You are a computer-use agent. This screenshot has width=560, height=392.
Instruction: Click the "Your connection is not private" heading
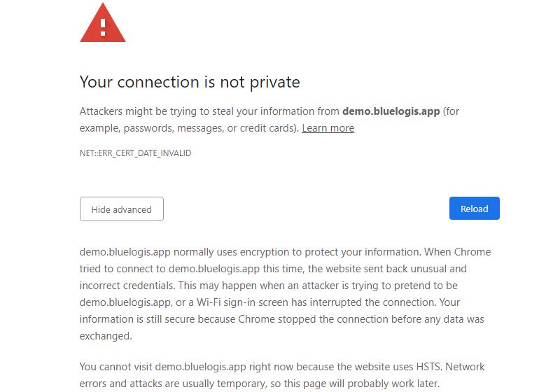(x=190, y=82)
